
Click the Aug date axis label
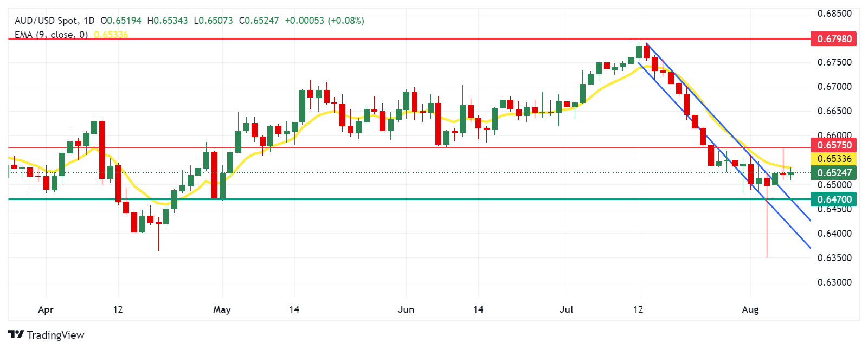[750, 309]
